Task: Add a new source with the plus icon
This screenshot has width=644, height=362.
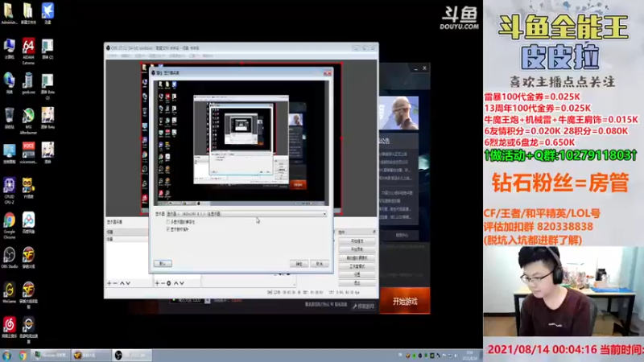Action: (x=157, y=283)
